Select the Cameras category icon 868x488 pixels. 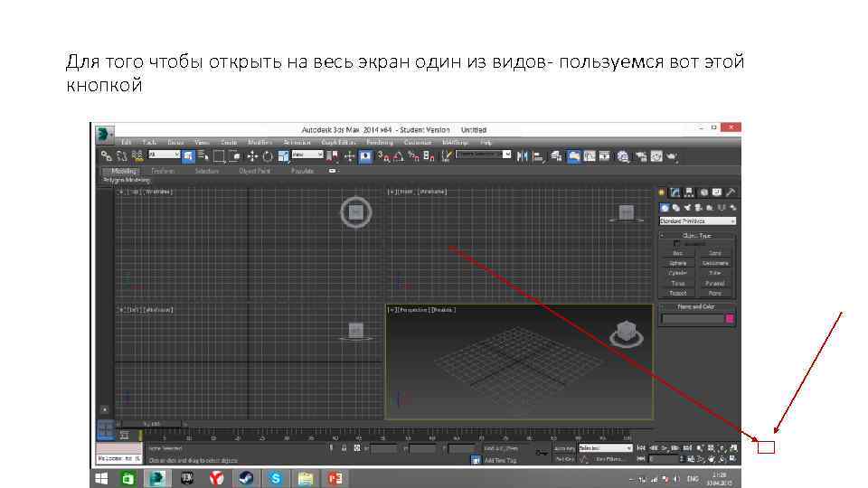click(697, 208)
